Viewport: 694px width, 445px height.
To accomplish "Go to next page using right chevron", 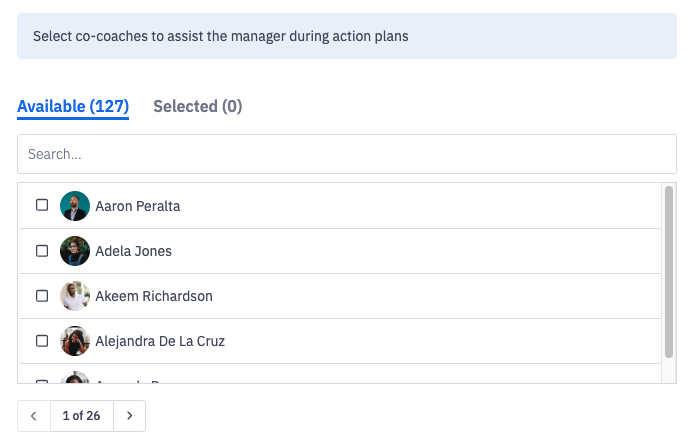I will pos(129,416).
